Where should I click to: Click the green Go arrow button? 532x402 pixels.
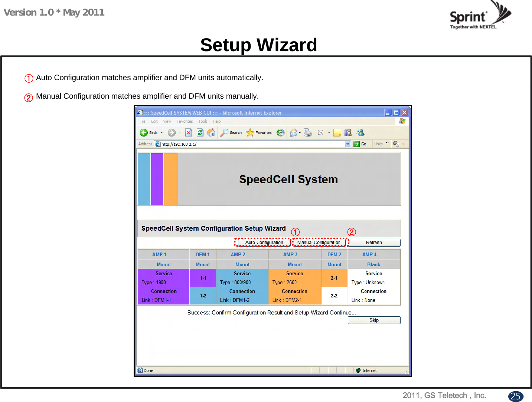pyautogui.click(x=357, y=144)
